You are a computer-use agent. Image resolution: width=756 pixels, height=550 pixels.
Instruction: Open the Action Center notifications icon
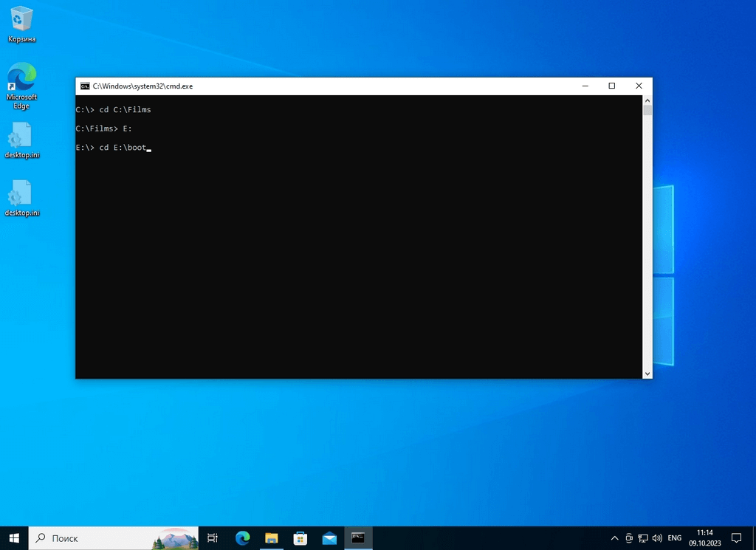click(736, 538)
